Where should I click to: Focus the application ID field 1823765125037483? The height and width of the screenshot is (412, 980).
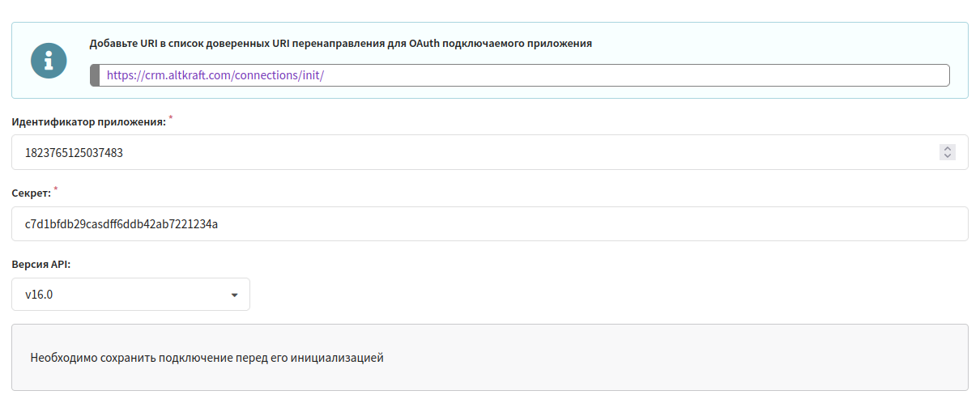click(489, 152)
